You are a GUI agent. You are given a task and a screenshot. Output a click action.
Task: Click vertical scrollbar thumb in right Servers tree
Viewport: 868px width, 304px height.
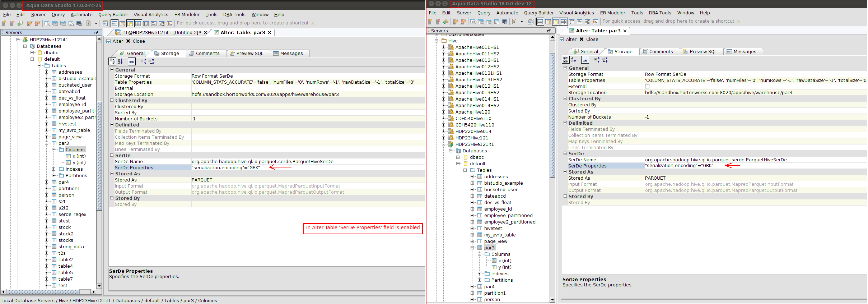coord(552,116)
